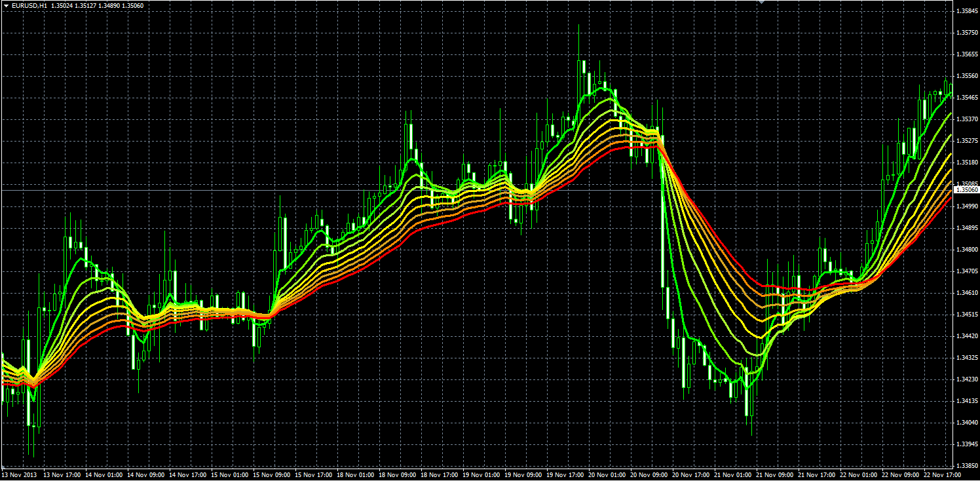Click the 22 Nov 17:00 time label
980x481 pixels.
[944, 474]
